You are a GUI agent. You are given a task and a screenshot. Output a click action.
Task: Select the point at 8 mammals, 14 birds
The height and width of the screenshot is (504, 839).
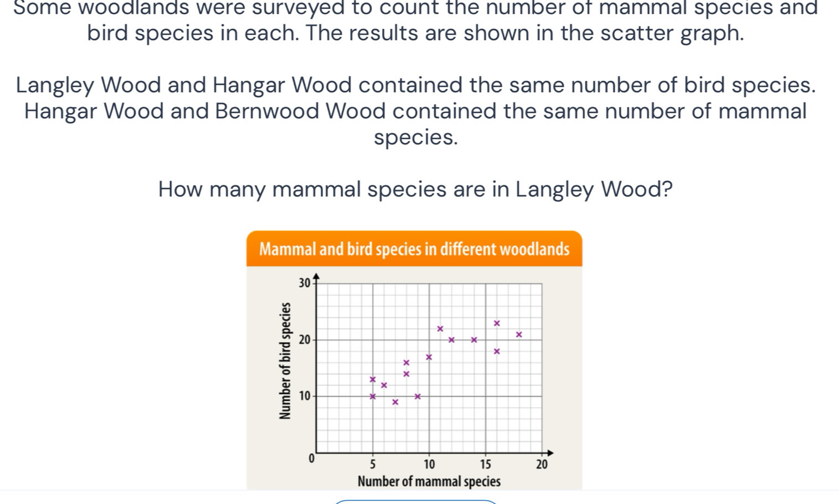point(406,374)
